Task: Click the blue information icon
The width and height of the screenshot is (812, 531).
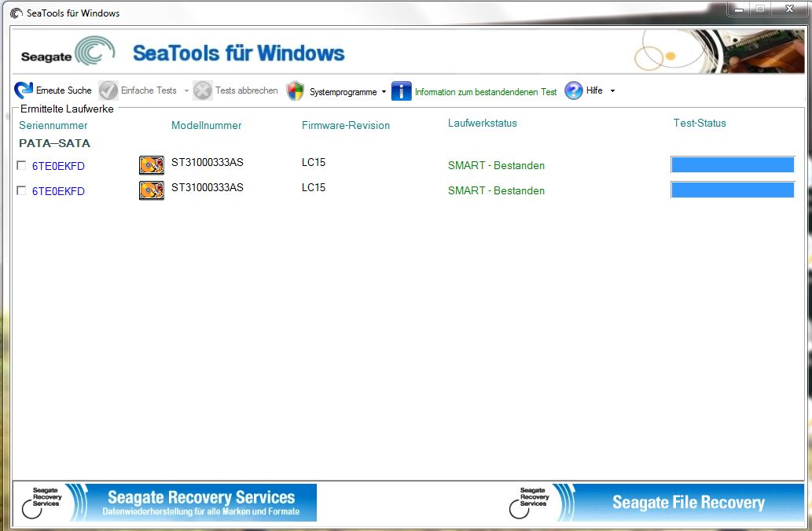Action: click(x=402, y=91)
